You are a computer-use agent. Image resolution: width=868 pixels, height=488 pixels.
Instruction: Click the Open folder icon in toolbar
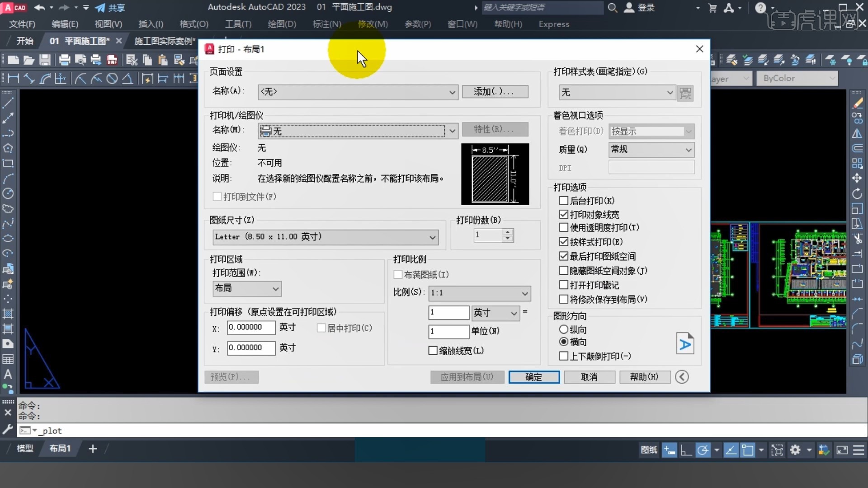point(29,60)
